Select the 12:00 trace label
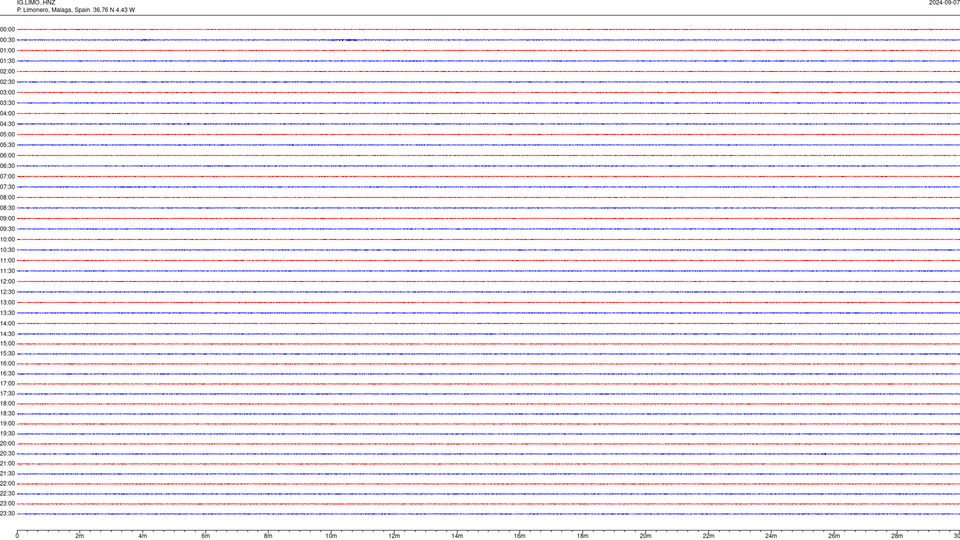Screen dimensions: 960x540 coord(7,282)
